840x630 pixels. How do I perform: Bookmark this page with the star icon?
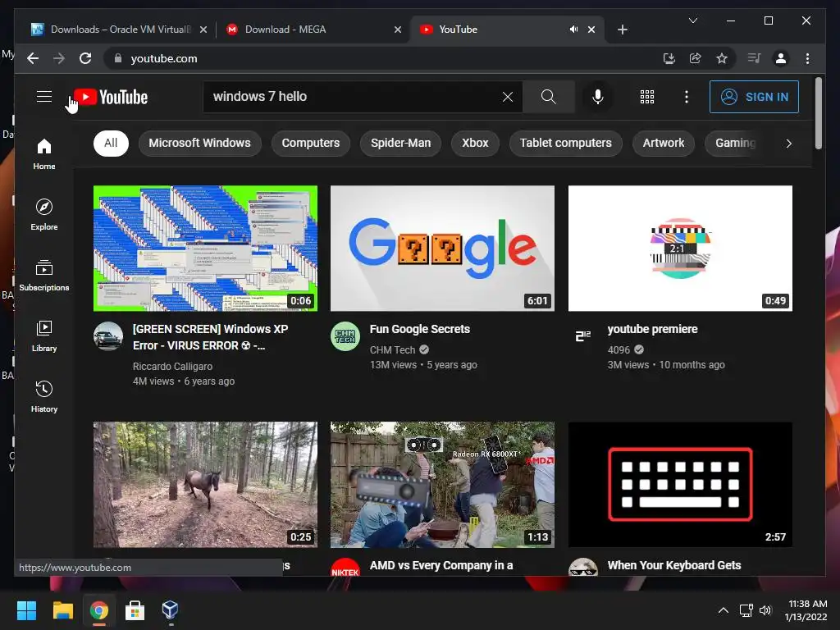pos(722,58)
